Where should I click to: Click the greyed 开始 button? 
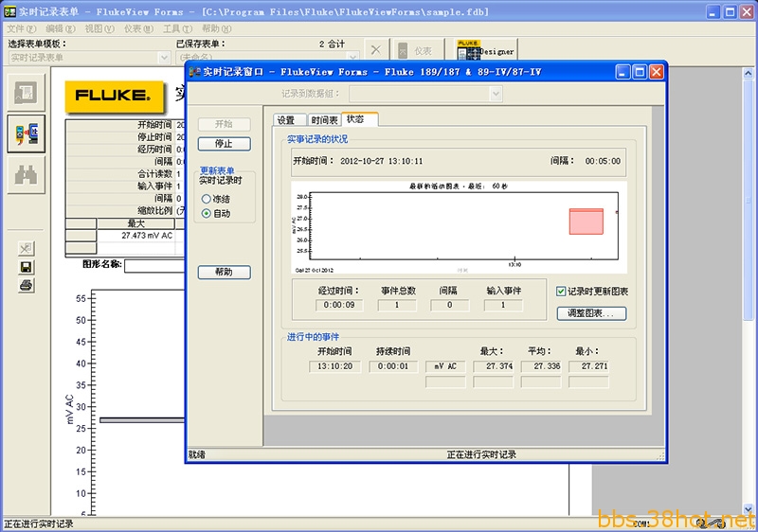pos(224,124)
